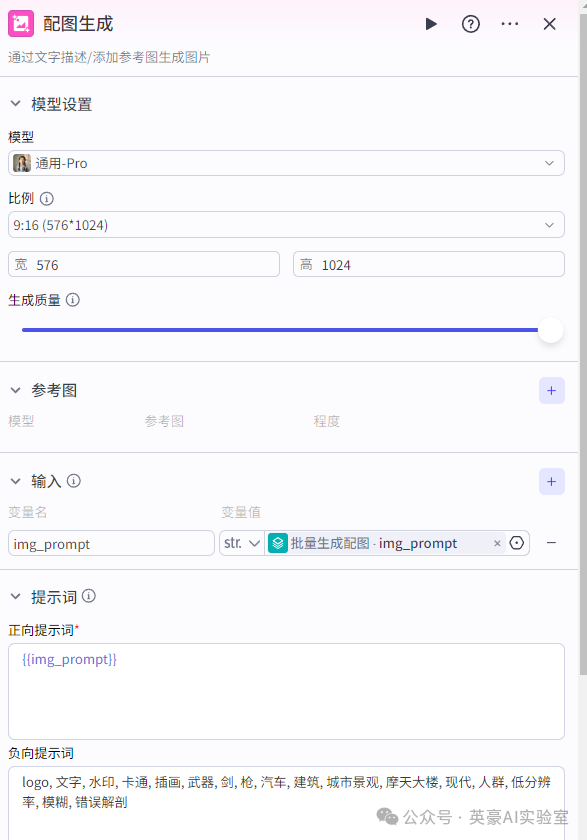Remove the 批量生成配图 img_prompt reference with the x
Screen dimensions: 587x840
[498, 543]
